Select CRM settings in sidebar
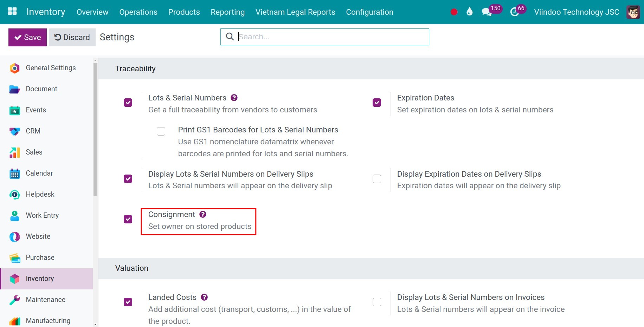This screenshot has width=644, height=327. tap(46, 131)
